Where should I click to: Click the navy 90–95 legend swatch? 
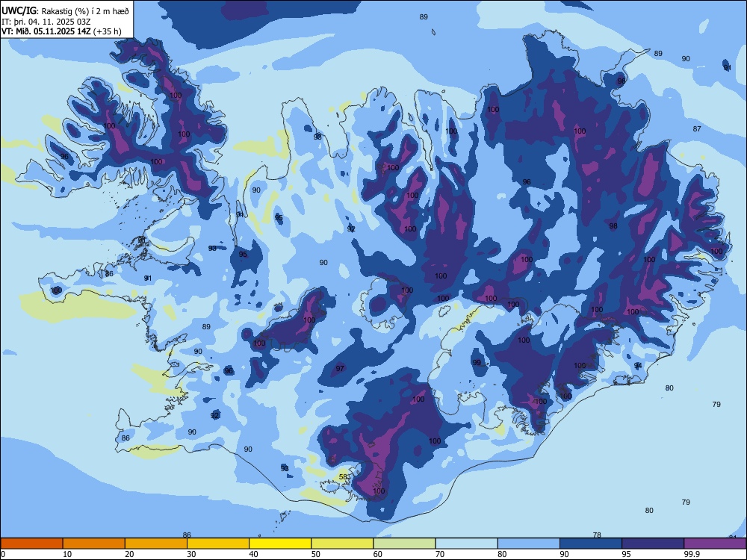click(x=591, y=544)
